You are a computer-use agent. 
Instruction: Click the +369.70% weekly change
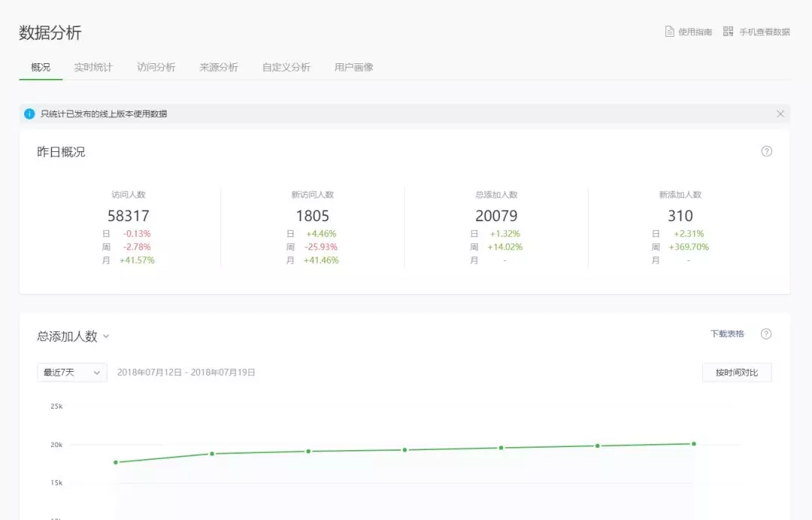pos(689,247)
